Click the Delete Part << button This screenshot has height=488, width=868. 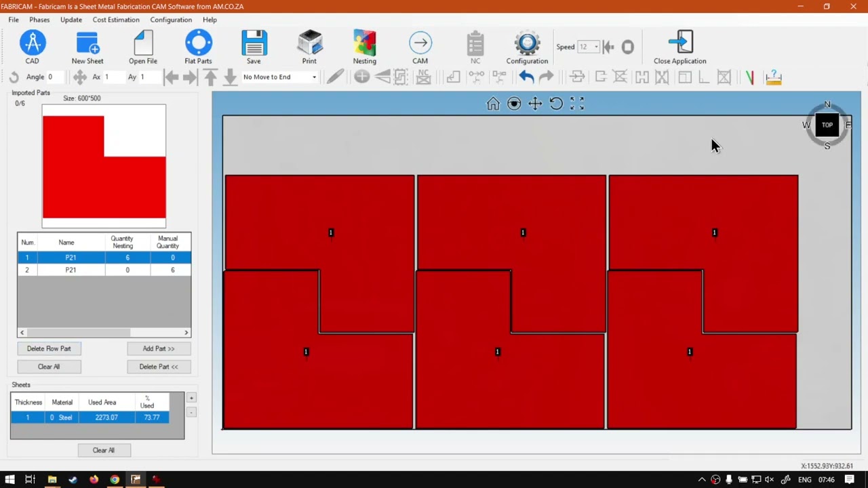159,367
